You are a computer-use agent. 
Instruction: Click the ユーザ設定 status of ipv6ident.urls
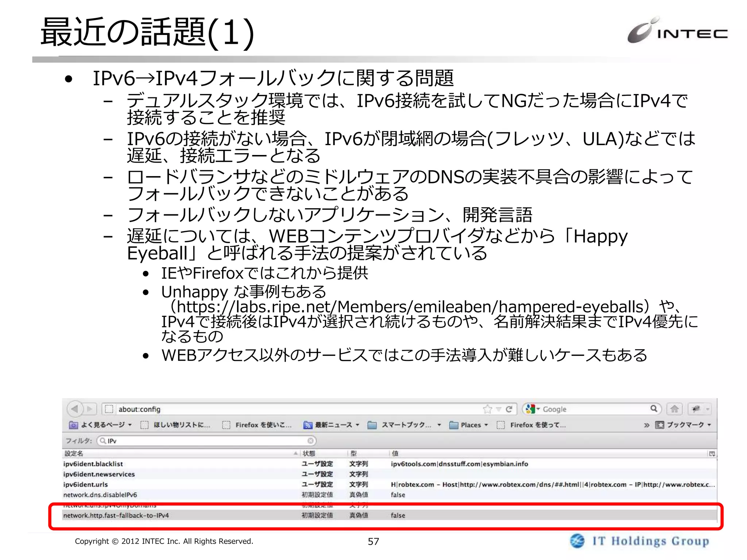click(317, 485)
